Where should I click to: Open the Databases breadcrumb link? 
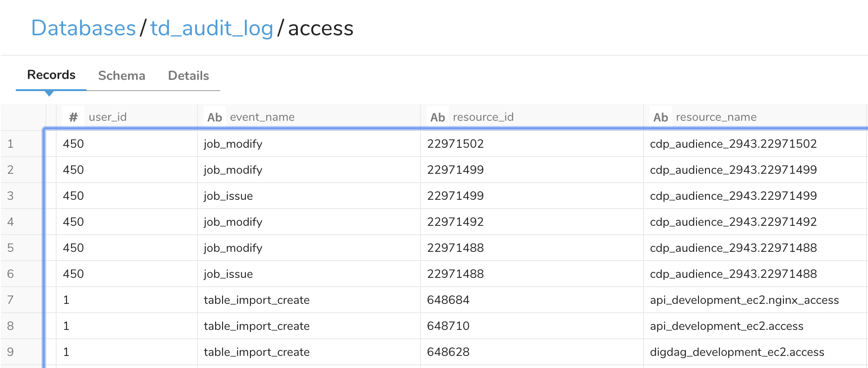83,28
